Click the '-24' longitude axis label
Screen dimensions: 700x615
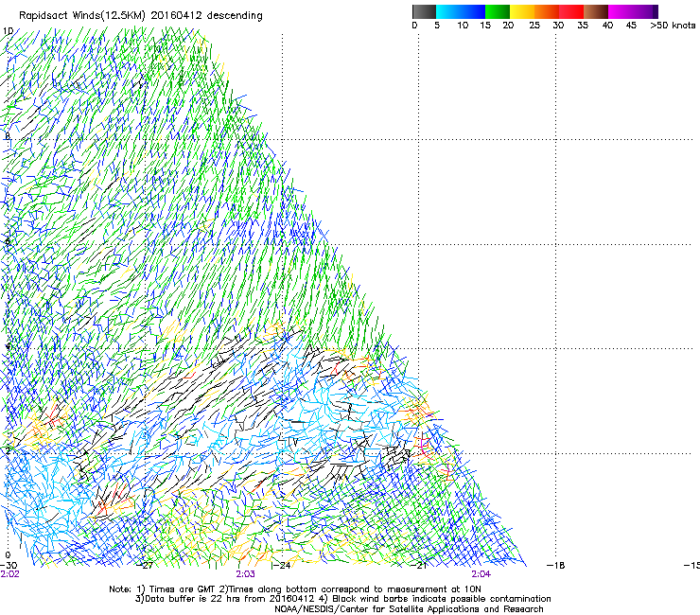(x=282, y=566)
